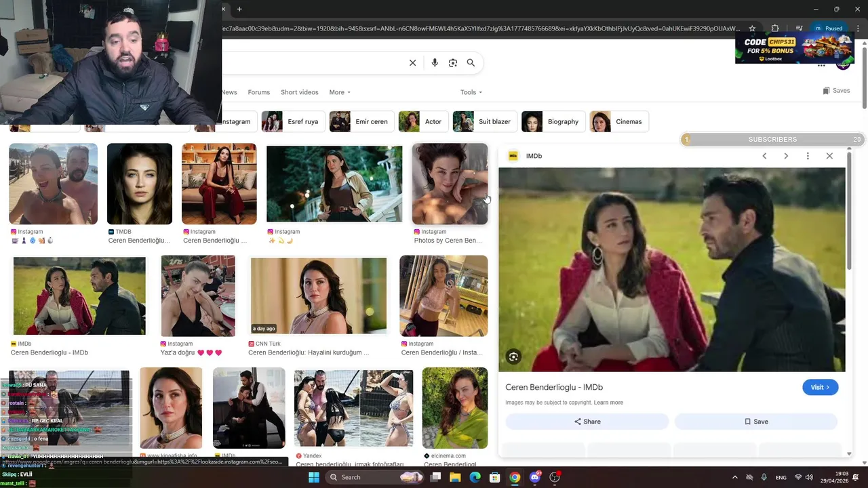Select the Actor filter chip

(x=423, y=122)
